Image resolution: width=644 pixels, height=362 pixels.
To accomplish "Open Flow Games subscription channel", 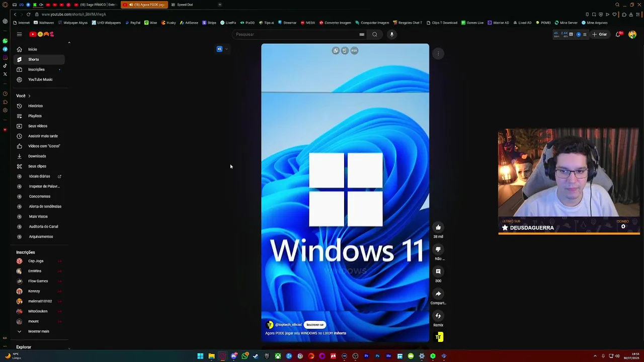I will click(39, 281).
